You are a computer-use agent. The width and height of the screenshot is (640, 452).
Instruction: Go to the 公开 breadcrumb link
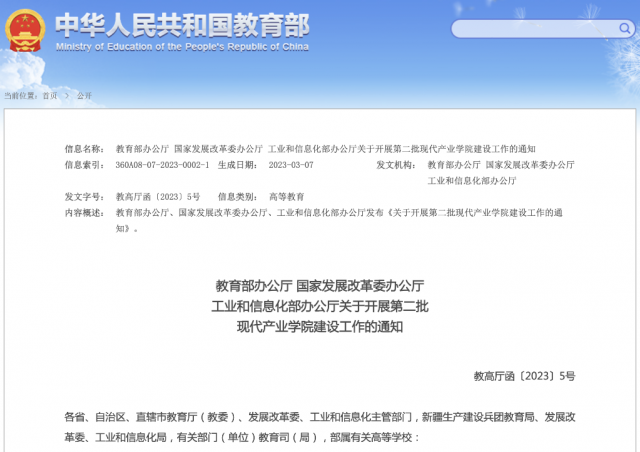click(x=84, y=96)
